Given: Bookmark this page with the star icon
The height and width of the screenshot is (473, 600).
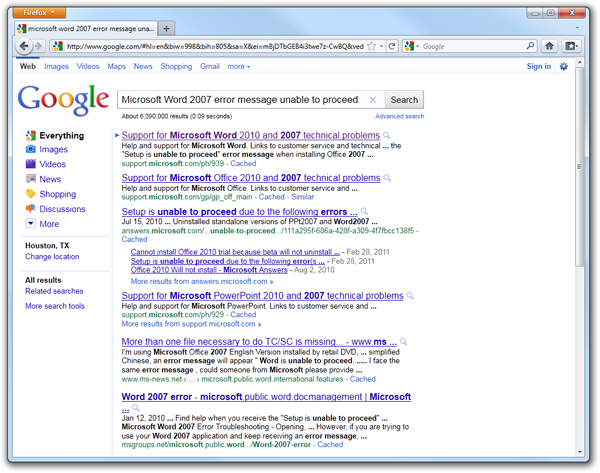Looking at the screenshot, I should coord(371,46).
